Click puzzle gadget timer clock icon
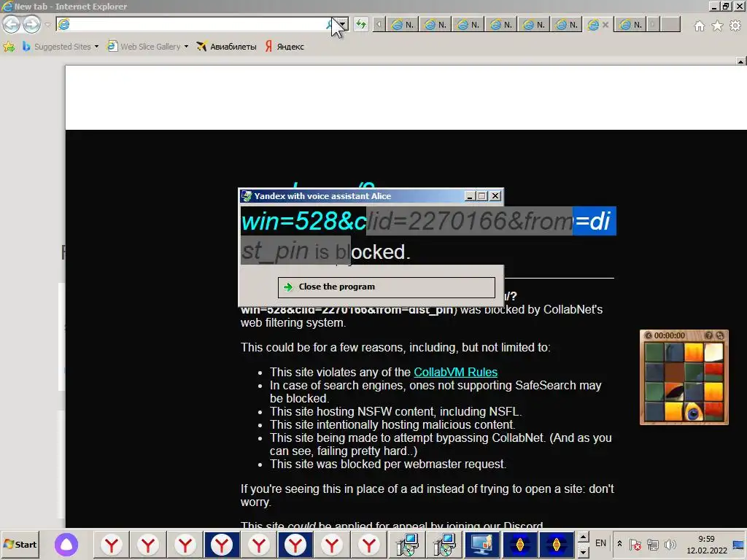Screen dimensions: 747x560 (x=648, y=335)
